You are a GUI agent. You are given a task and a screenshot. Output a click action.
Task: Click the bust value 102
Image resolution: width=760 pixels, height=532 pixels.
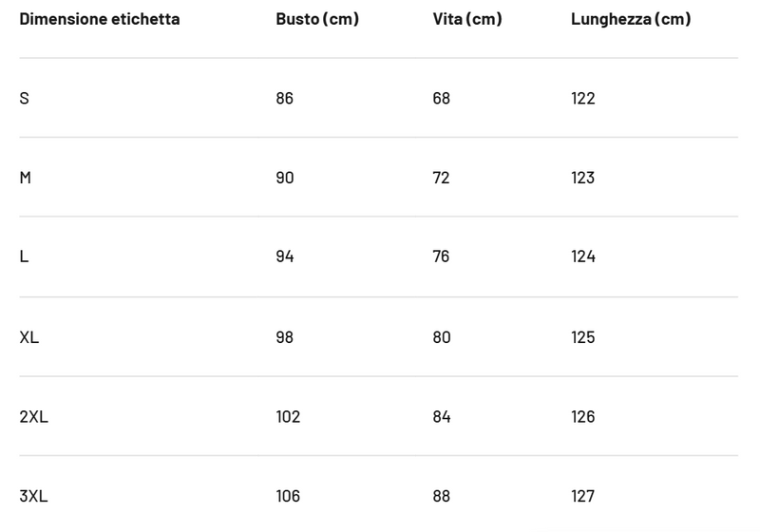[288, 417]
